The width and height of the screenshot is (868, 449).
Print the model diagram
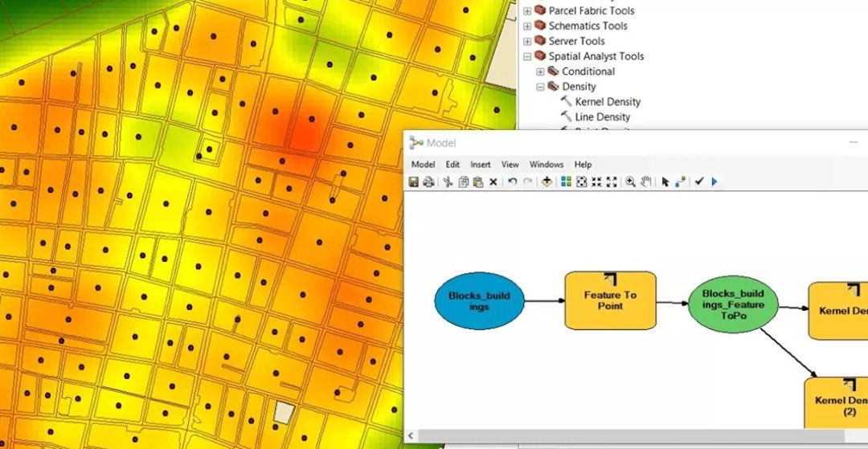(x=428, y=182)
